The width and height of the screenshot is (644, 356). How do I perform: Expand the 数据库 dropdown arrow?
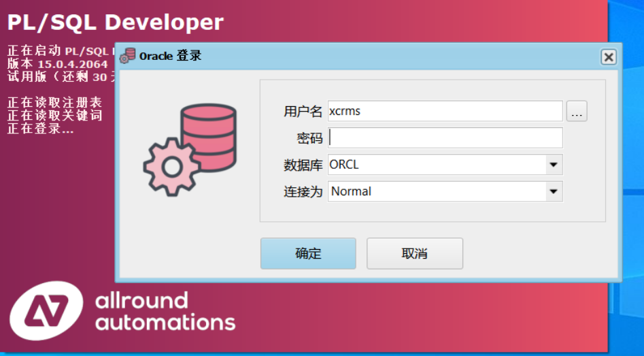554,165
